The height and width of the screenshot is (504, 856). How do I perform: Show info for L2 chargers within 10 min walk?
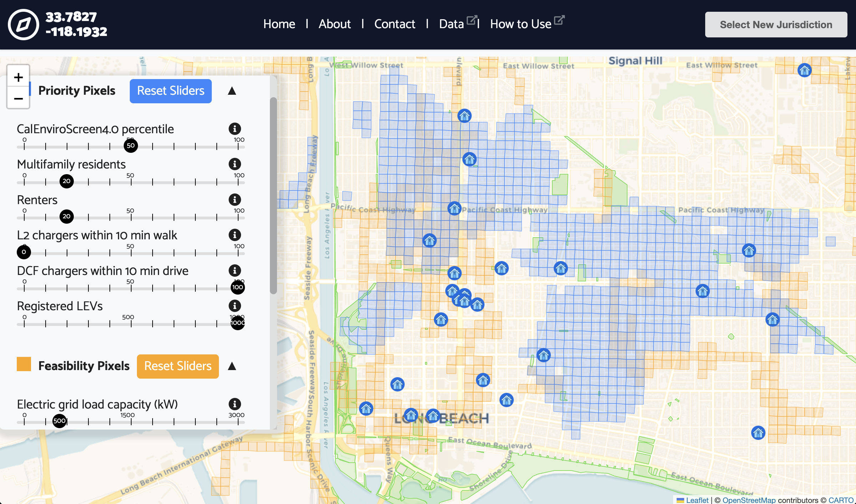(x=235, y=235)
